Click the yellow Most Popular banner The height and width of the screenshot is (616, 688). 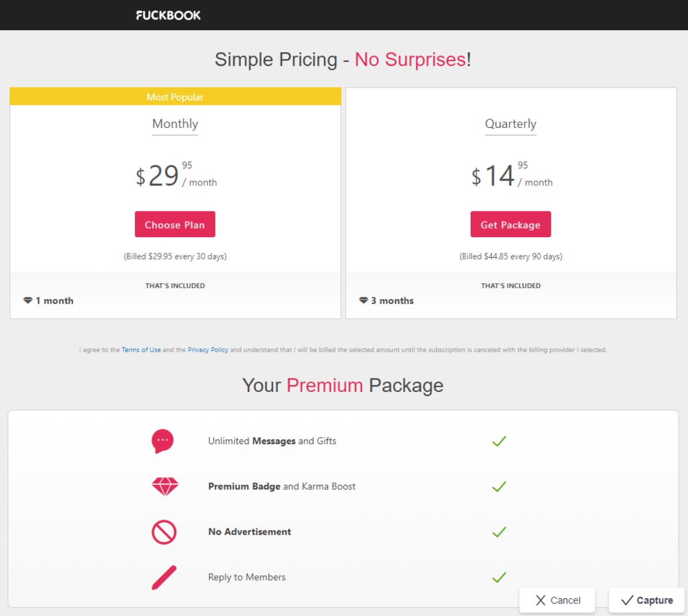(x=175, y=97)
